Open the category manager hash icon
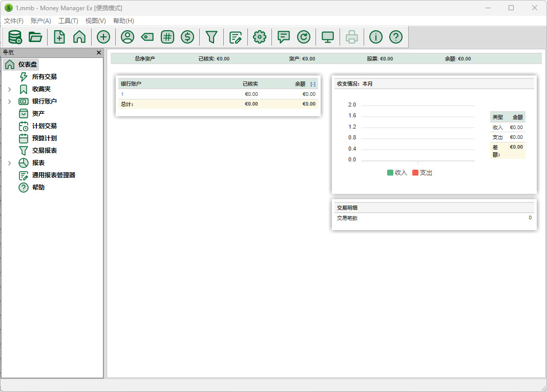Image resolution: width=547 pixels, height=392 pixels. tap(167, 37)
